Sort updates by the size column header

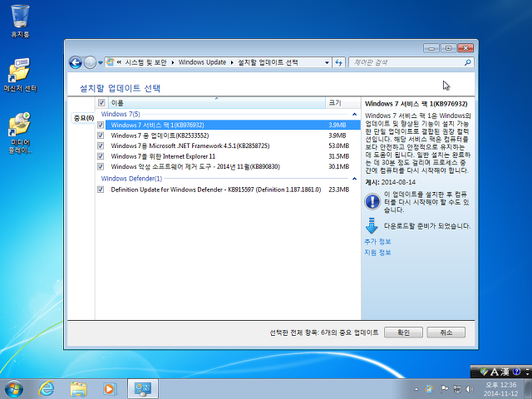[x=342, y=102]
